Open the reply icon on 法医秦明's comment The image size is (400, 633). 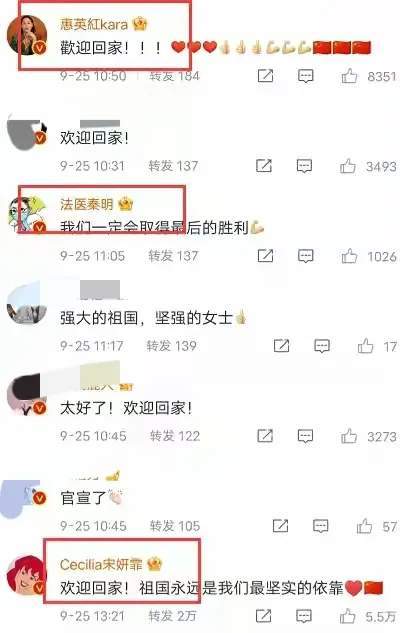click(306, 256)
